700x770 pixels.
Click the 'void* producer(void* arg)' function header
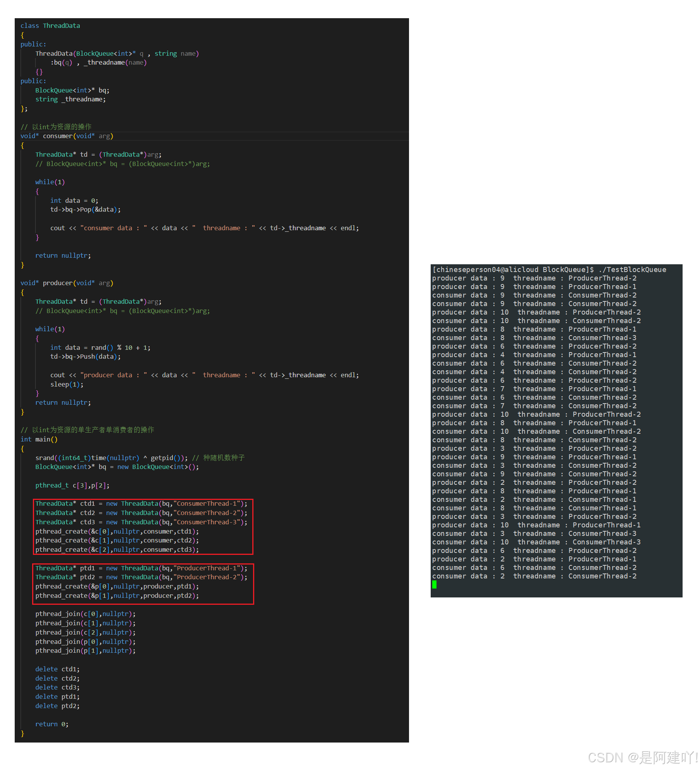(67, 283)
